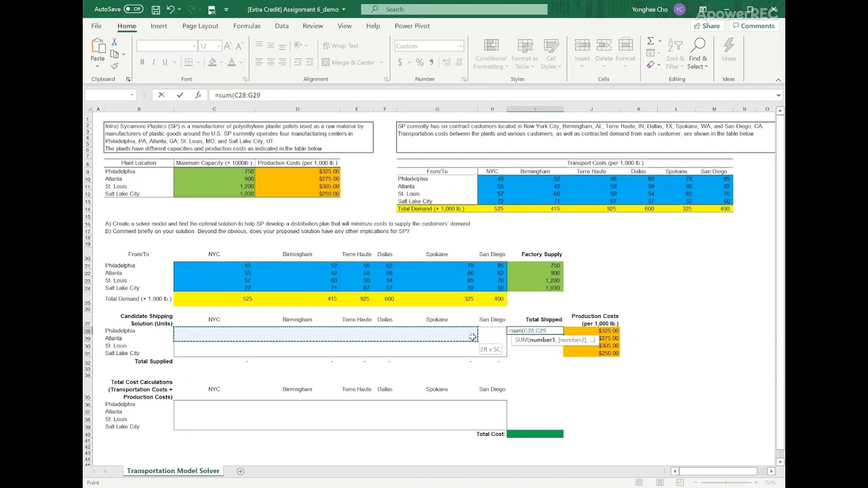
Task: Open Yonghee Cho account button
Action: [x=658, y=9]
